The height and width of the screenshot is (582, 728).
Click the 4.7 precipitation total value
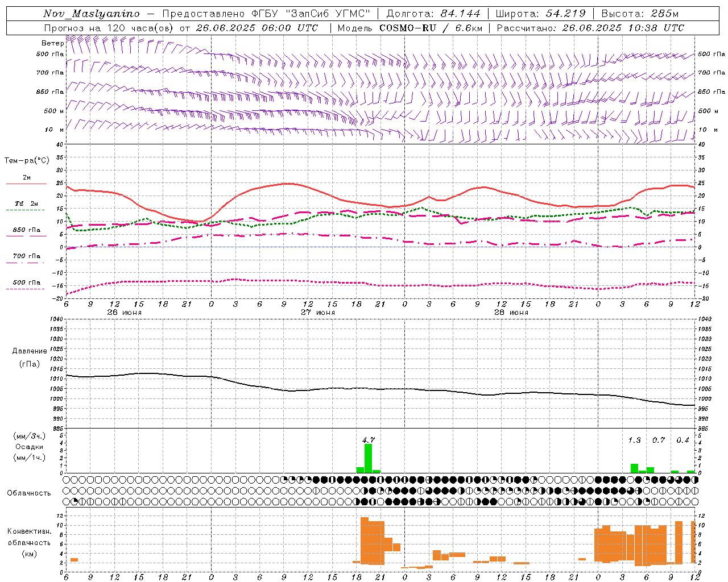tap(368, 440)
